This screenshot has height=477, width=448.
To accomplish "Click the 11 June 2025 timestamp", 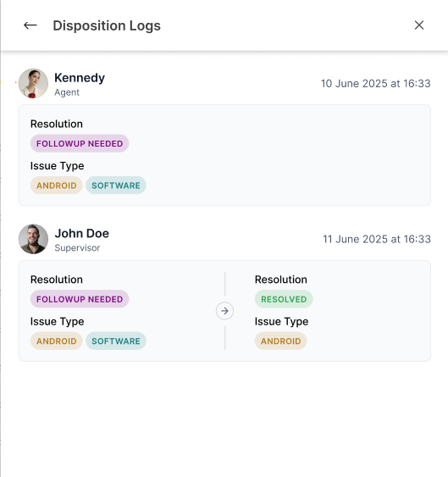I will click(377, 239).
